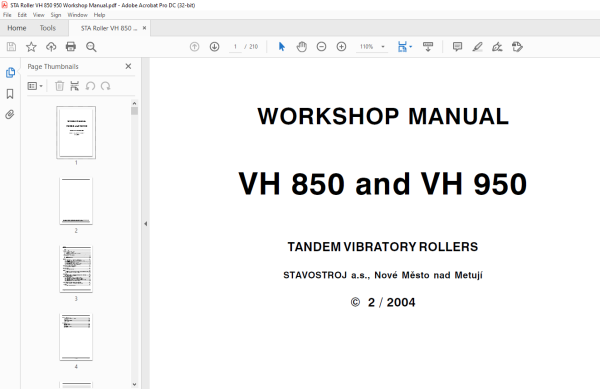The height and width of the screenshot is (389, 600).
Task: Select page 3 thumbnail
Action: (x=76, y=269)
